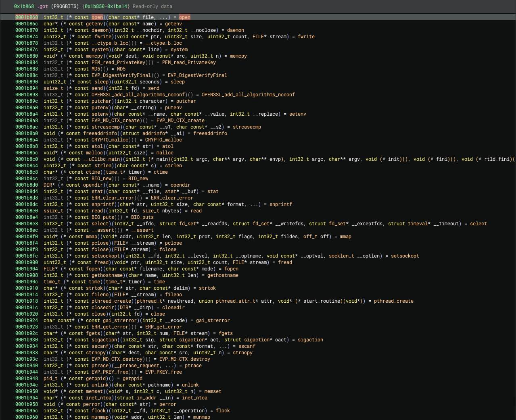Click ERR_clear_error symbol reference
The width and height of the screenshot is (516, 420).
172,198
